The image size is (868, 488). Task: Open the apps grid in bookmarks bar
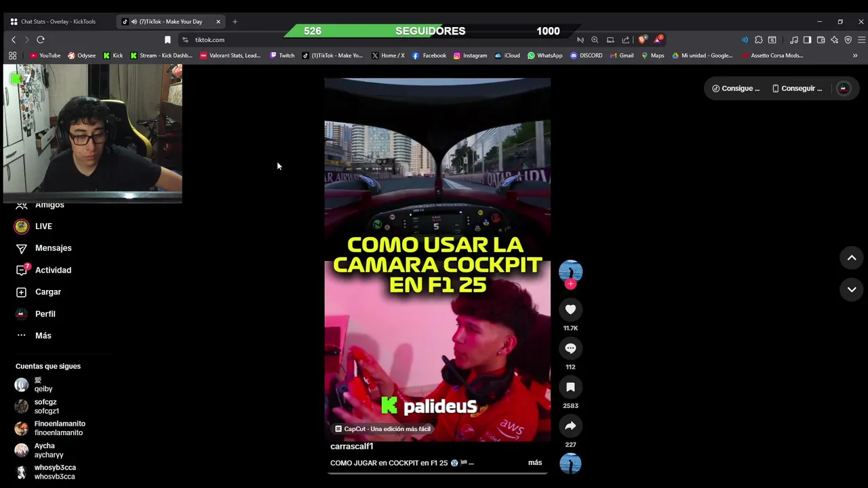[12, 56]
